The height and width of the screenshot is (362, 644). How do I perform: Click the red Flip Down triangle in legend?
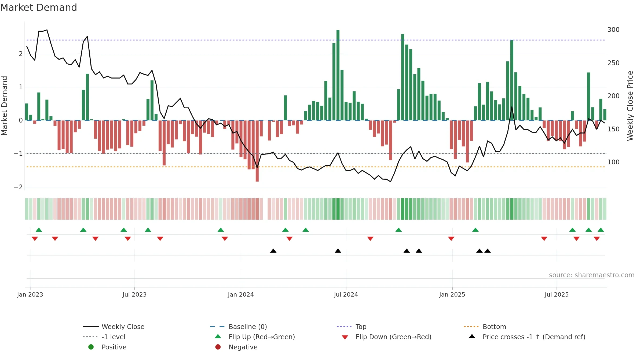point(345,337)
